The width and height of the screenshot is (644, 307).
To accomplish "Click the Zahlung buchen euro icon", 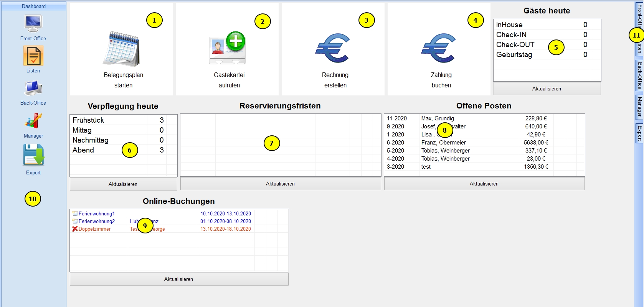I will [439, 48].
